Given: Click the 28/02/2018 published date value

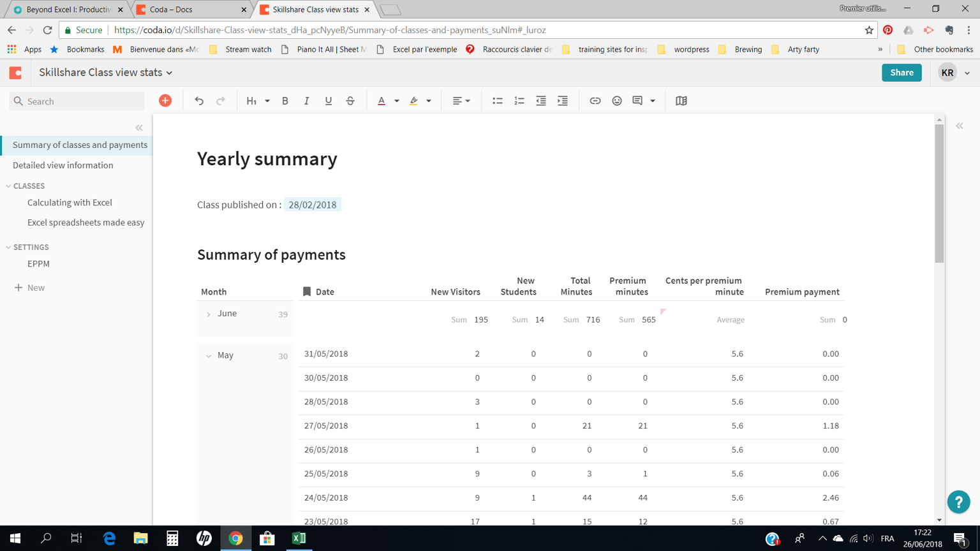Looking at the screenshot, I should coord(313,205).
